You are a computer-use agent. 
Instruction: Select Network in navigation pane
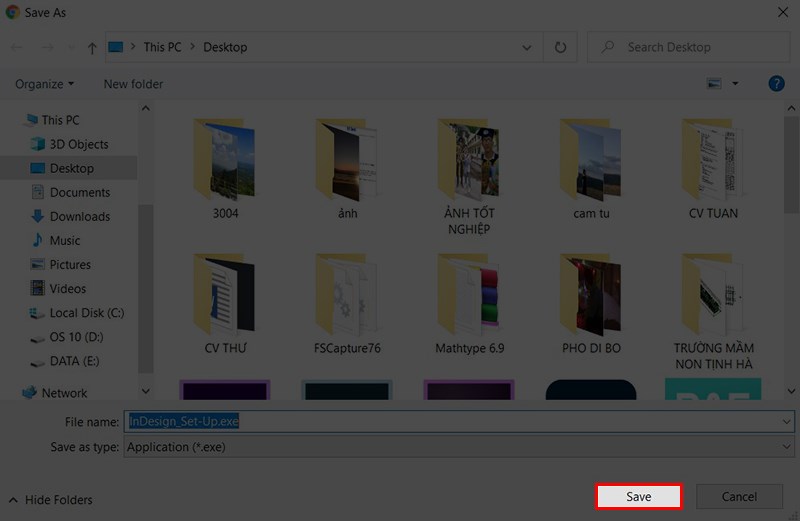[x=64, y=393]
